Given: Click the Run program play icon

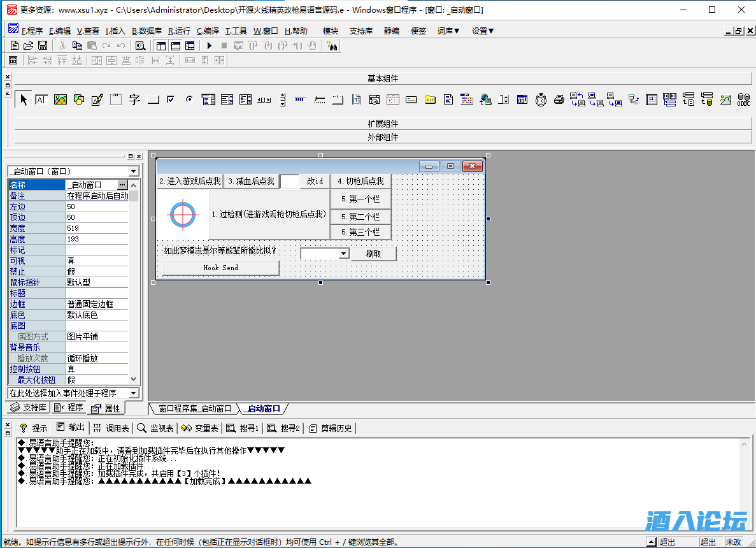Looking at the screenshot, I should point(209,46).
